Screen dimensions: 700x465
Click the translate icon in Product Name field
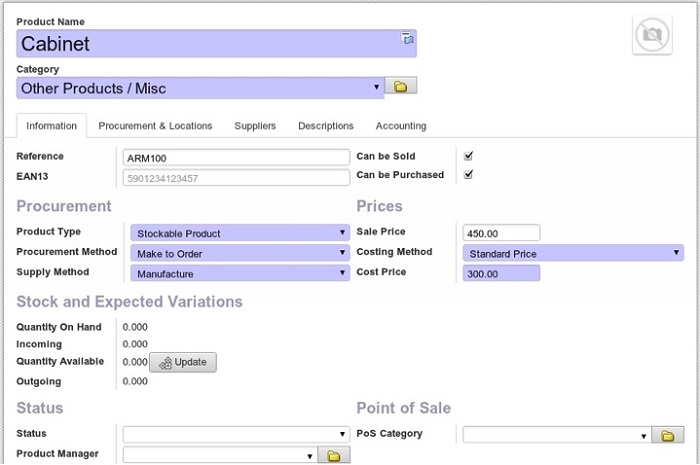click(407, 38)
